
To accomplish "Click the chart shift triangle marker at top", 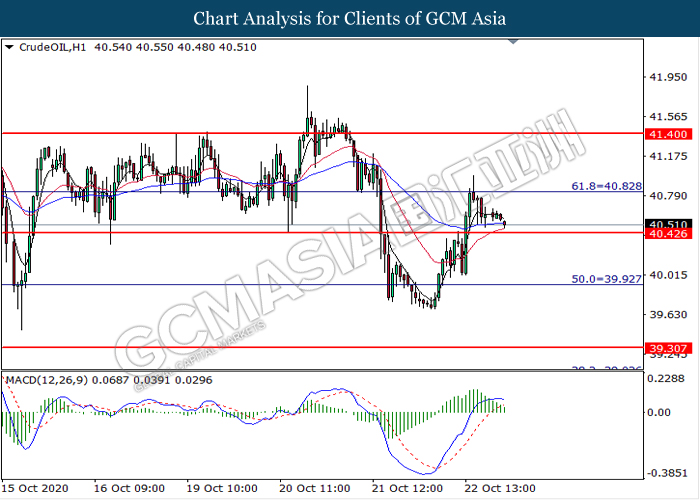I will point(513,42).
